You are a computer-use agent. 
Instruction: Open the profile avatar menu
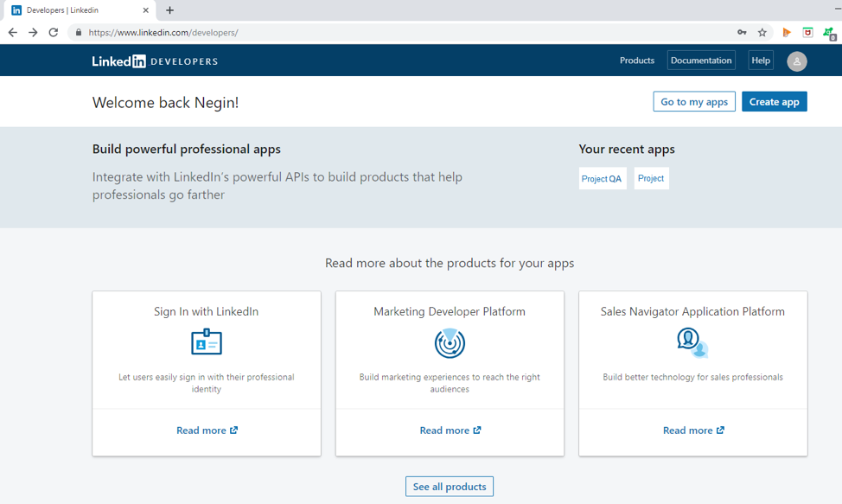pyautogui.click(x=797, y=61)
